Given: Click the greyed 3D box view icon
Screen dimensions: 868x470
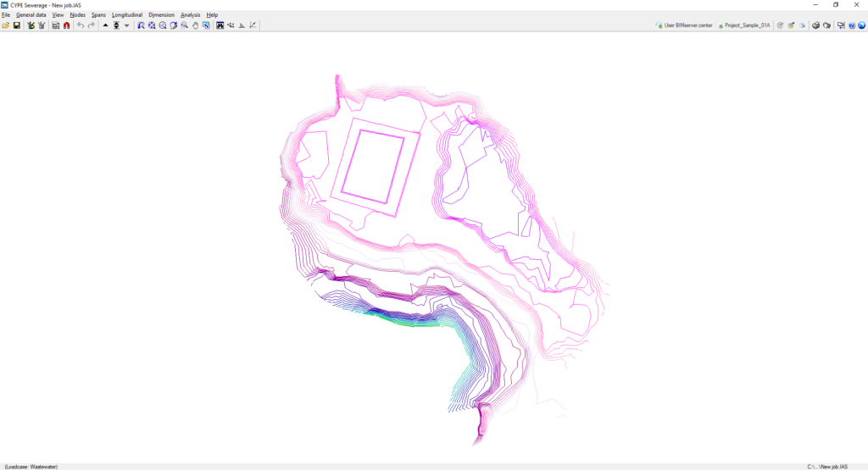Looking at the screenshot, I should pyautogui.click(x=802, y=25).
